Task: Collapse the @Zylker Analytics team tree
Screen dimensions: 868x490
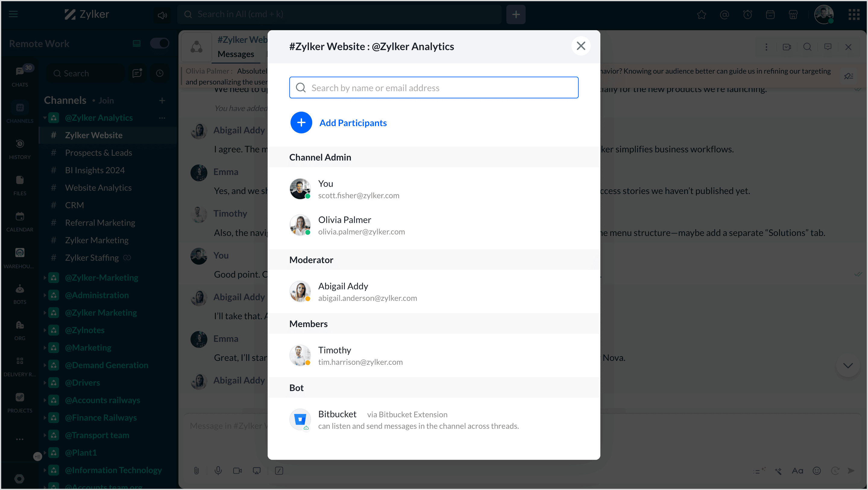Action: [45, 118]
